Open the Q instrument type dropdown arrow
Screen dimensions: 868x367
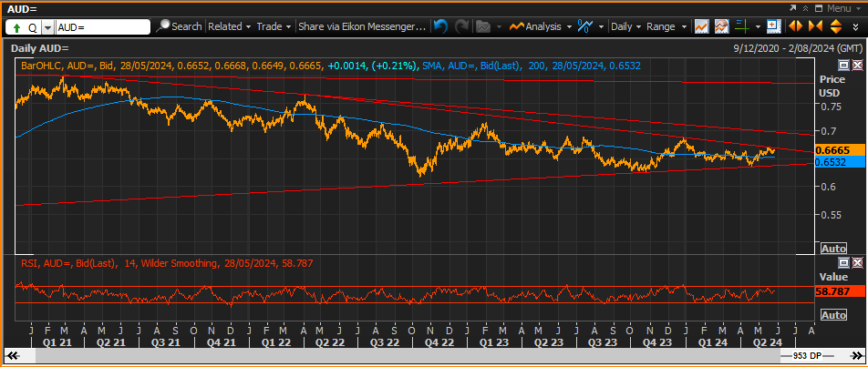coord(47,27)
